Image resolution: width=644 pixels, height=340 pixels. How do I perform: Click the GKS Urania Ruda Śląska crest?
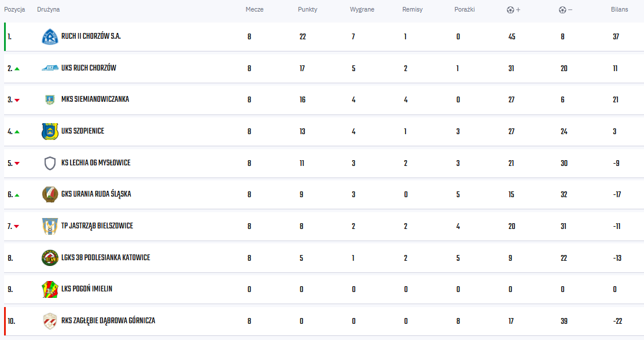[50, 195]
